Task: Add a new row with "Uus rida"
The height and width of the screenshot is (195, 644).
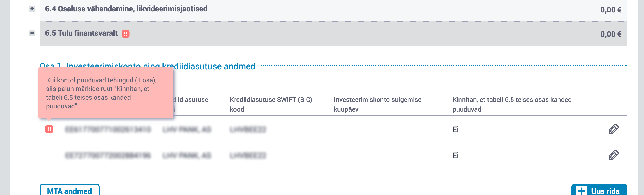Action: [x=599, y=190]
